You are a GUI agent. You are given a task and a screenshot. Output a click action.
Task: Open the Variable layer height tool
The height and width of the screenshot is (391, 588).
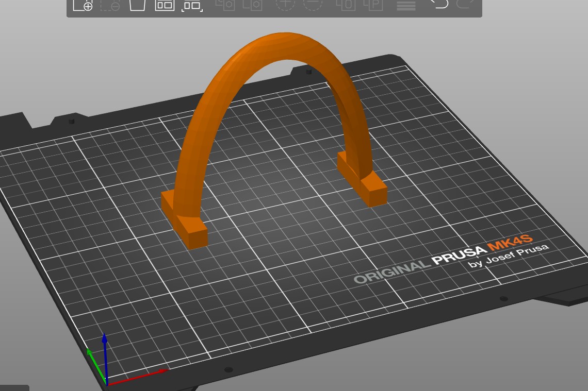pos(406,5)
